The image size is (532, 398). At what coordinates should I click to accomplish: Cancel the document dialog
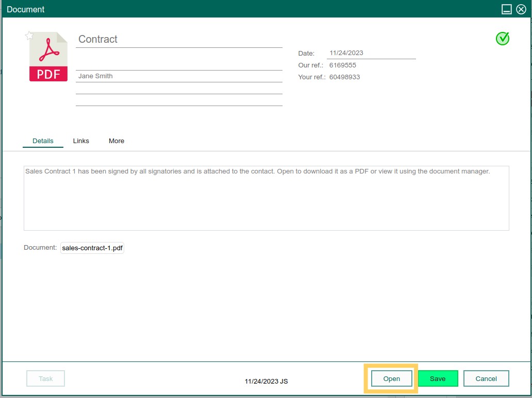pos(486,378)
